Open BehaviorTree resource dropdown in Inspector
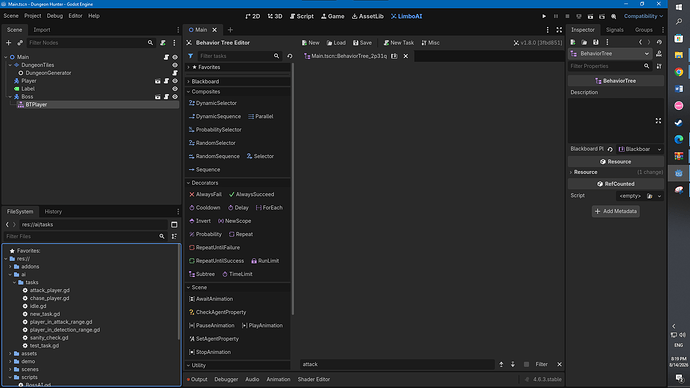Viewport: 690px width, 388px height. [x=610, y=54]
